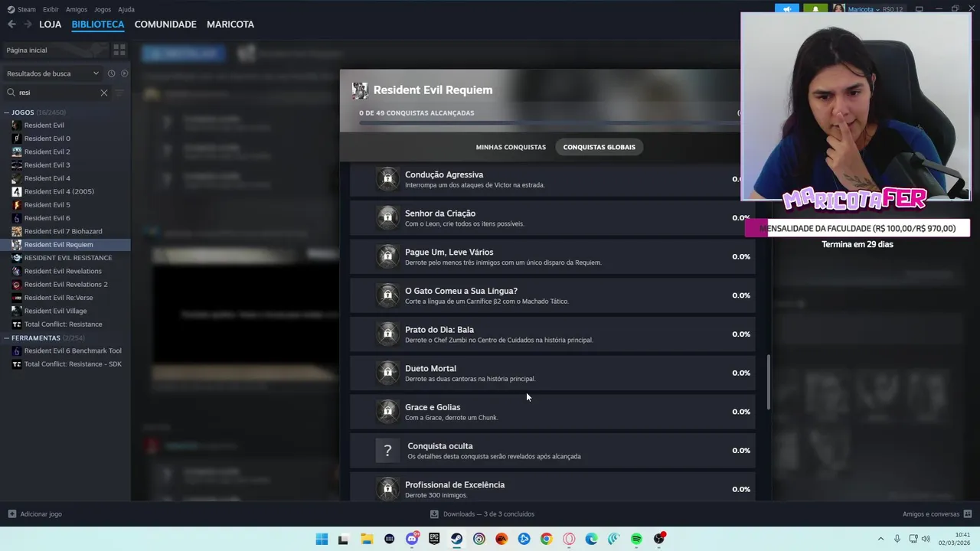Image resolution: width=980 pixels, height=551 pixels.
Task: Open Resultados de busca dropdown
Action: pos(53,73)
